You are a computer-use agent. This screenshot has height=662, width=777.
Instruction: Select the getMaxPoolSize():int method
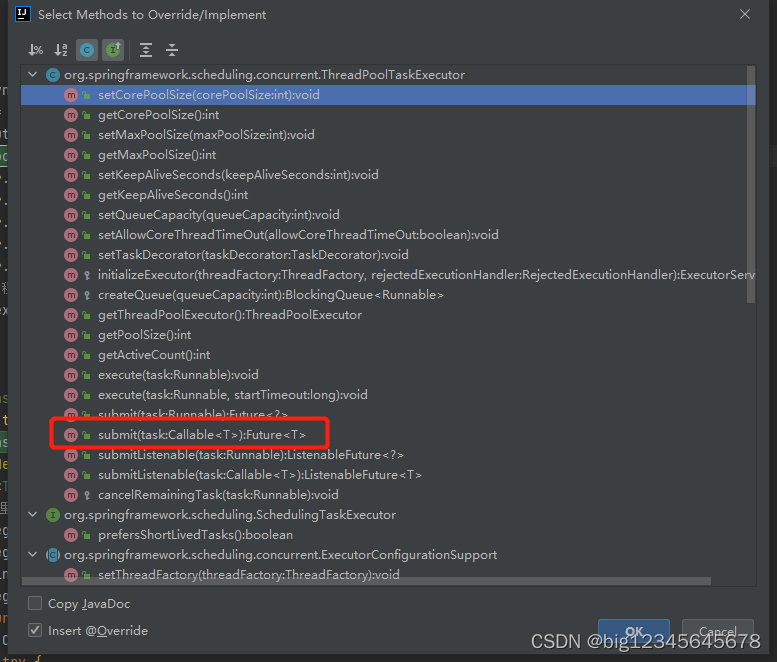(x=388, y=155)
